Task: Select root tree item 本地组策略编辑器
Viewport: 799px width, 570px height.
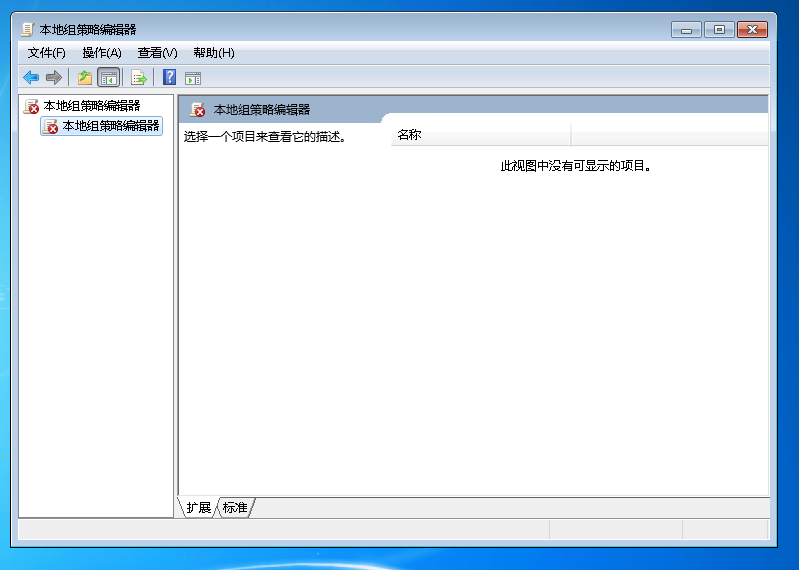Action: 92,106
